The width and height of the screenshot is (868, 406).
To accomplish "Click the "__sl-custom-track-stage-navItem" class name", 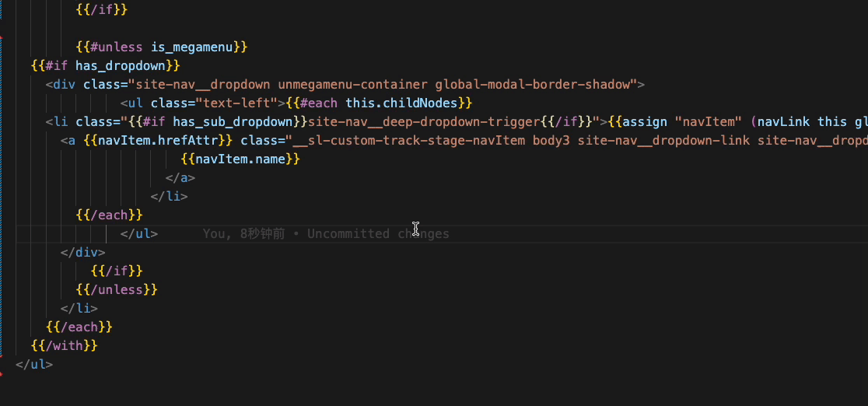I will point(409,141).
